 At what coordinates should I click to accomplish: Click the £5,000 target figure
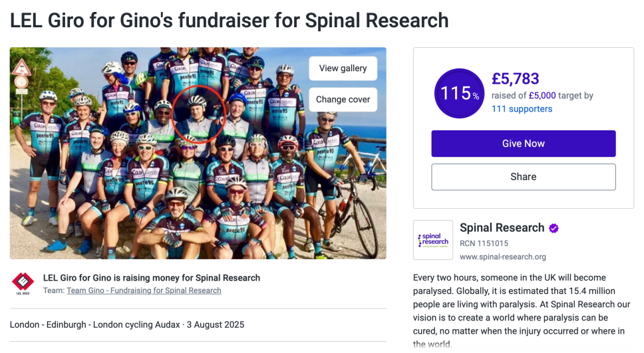(542, 96)
